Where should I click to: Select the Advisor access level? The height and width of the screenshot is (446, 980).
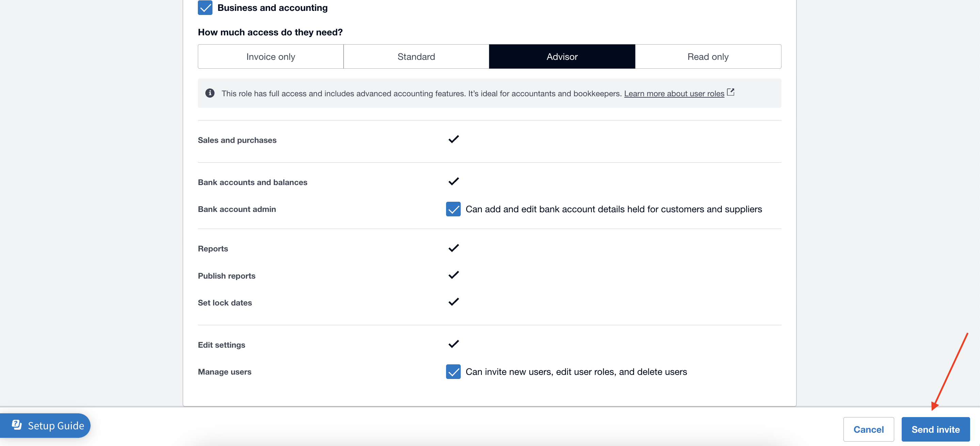coord(562,56)
